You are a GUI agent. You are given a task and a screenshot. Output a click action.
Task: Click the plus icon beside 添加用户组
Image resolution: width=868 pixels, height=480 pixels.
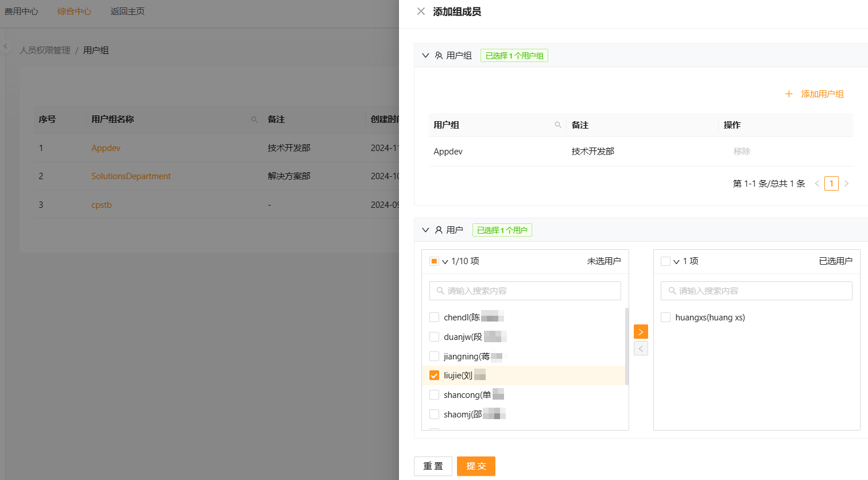point(789,94)
